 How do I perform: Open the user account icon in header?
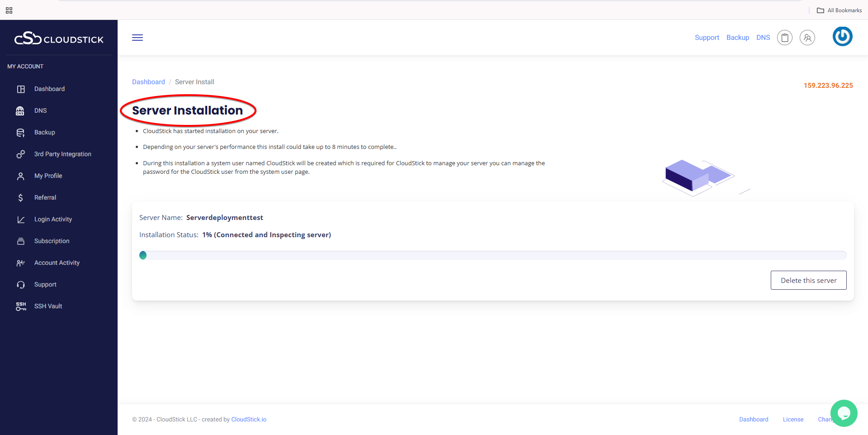(807, 38)
